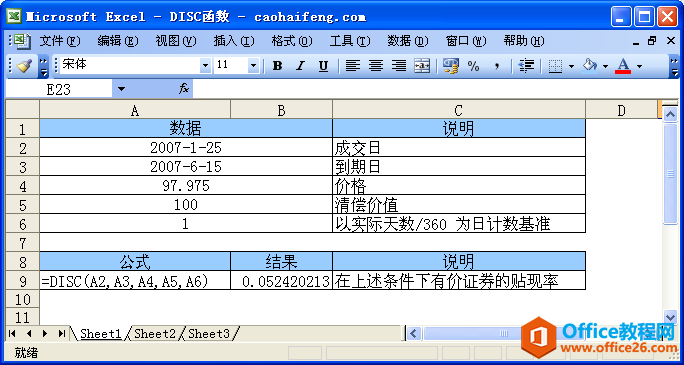The width and height of the screenshot is (684, 365).
Task: Select cell labeled 清偿价值
Action: [458, 204]
